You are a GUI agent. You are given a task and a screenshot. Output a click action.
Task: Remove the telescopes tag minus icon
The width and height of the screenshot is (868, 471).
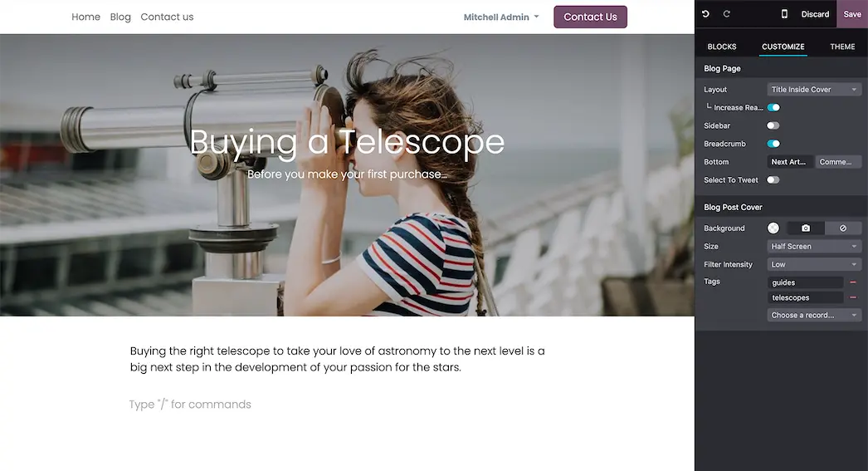coord(853,297)
